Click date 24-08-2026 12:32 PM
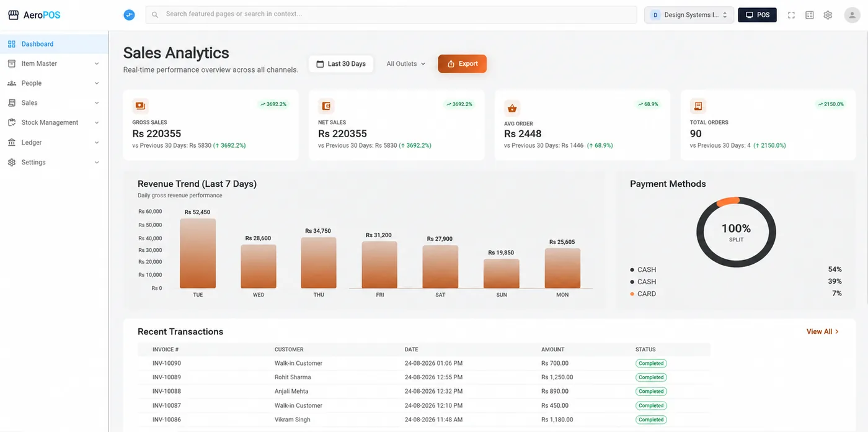868x432 pixels. pyautogui.click(x=433, y=392)
